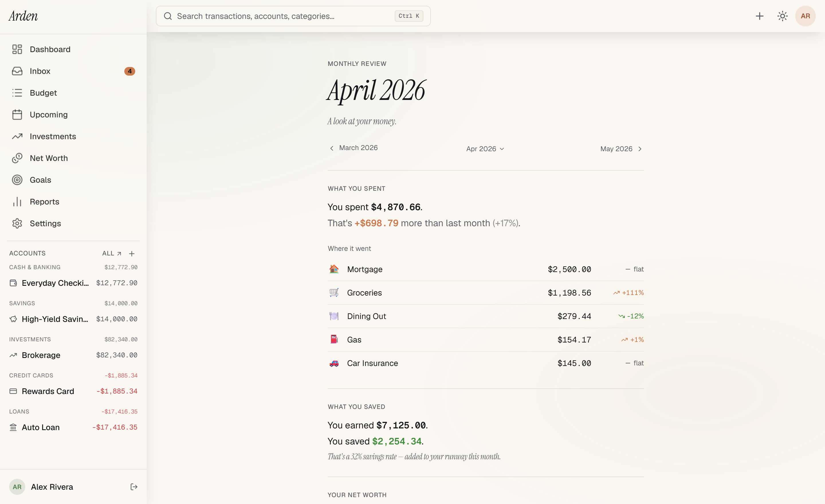Click the Dining Out plate emoji icon
Viewport: 825px width, 504px height.
334,316
